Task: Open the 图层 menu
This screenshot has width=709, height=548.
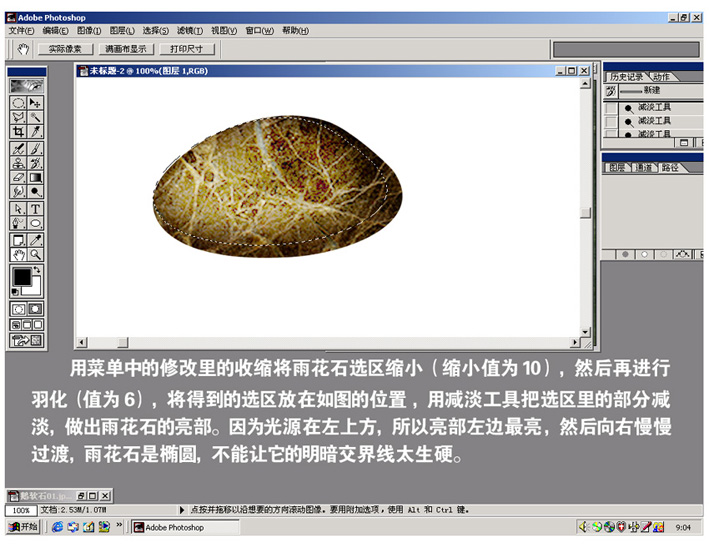Action: click(x=122, y=31)
